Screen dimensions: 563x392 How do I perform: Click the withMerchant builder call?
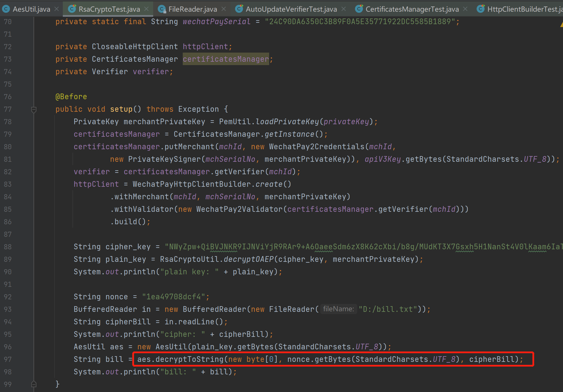[x=142, y=197]
